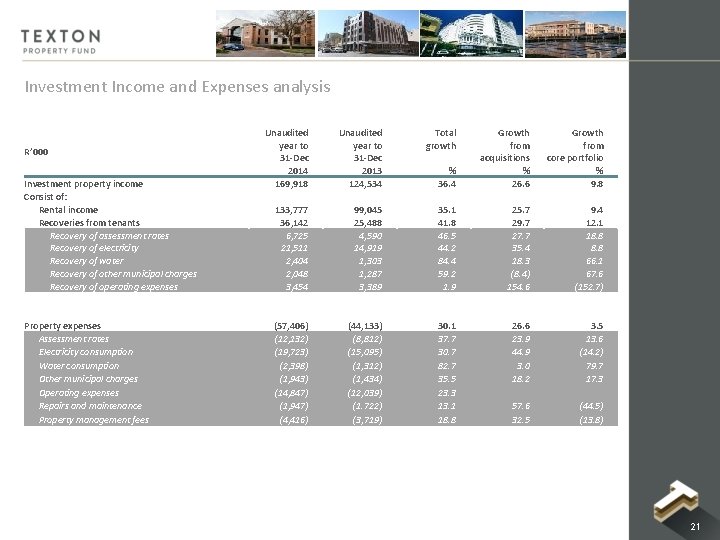Select Recovery of operating expenses label
This screenshot has height=540, width=720.
113,287
